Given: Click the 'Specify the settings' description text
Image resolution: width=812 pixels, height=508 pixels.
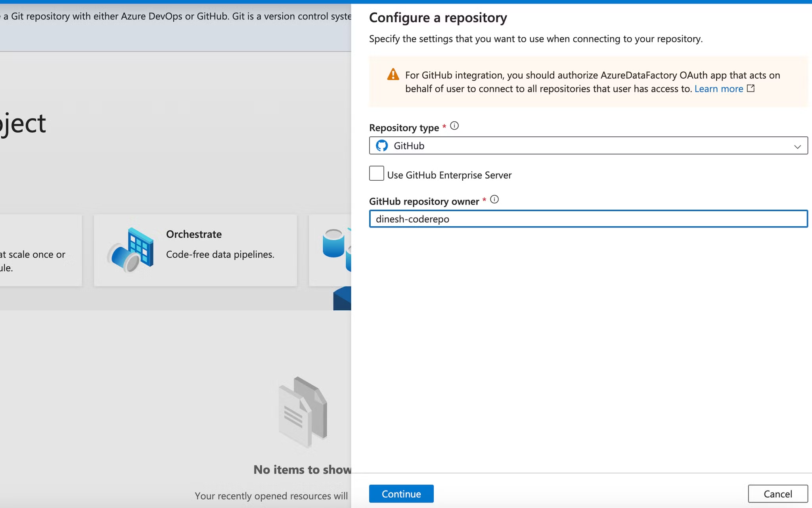Looking at the screenshot, I should coord(536,39).
